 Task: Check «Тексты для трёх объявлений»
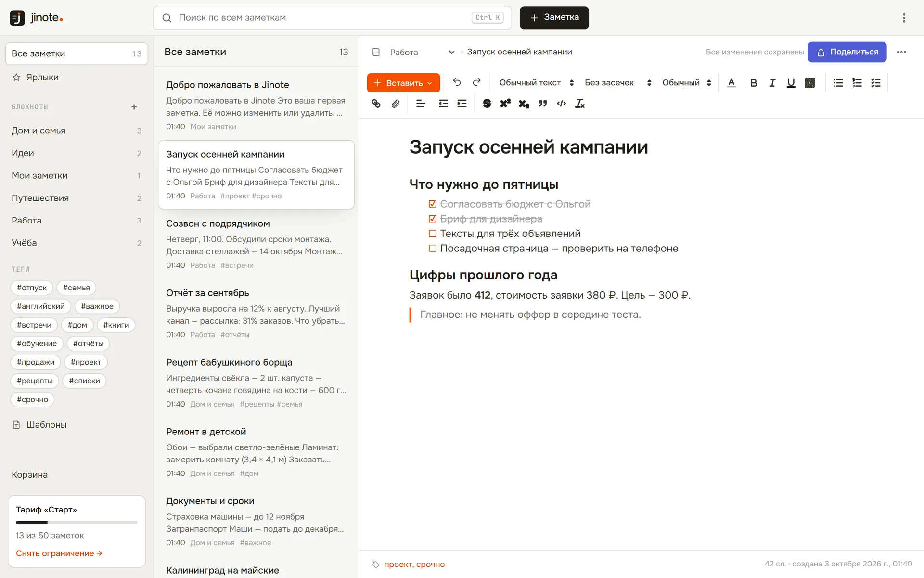coord(433,234)
